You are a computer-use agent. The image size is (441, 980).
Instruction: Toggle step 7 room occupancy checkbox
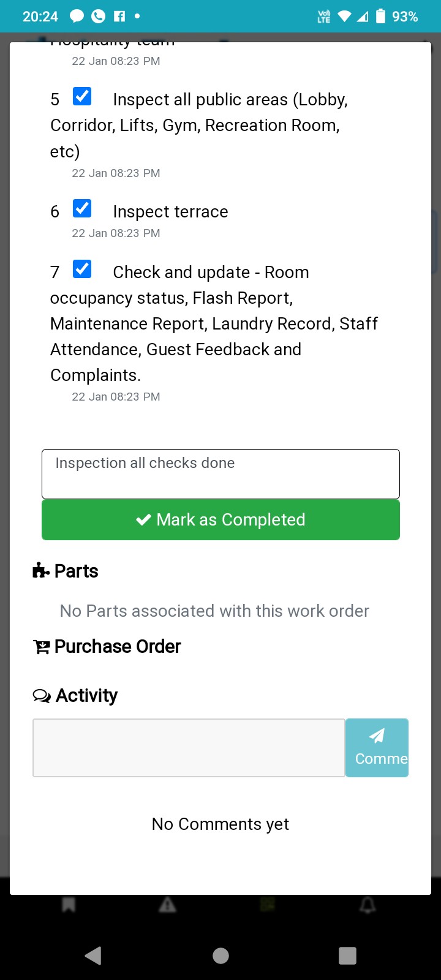pyautogui.click(x=82, y=269)
